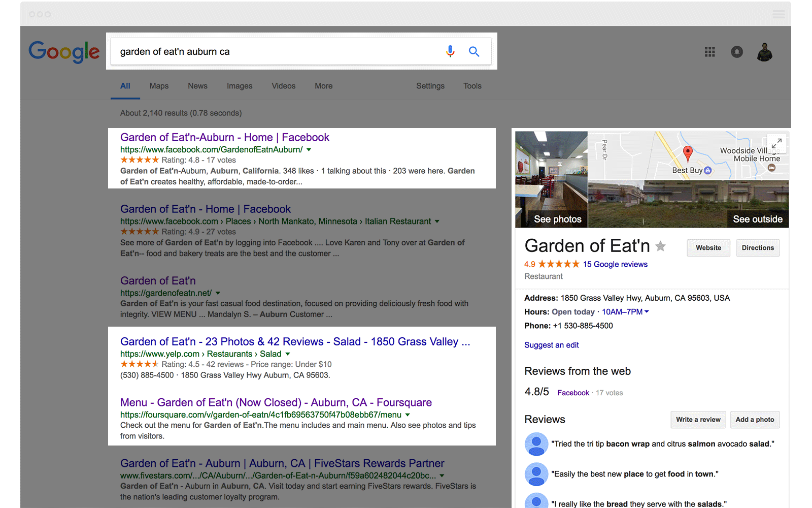Open the 15 Google reviews link

[x=615, y=264]
